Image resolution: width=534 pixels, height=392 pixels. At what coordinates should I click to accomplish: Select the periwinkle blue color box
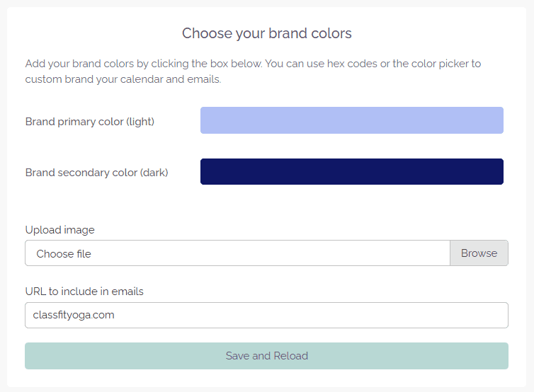tap(351, 120)
